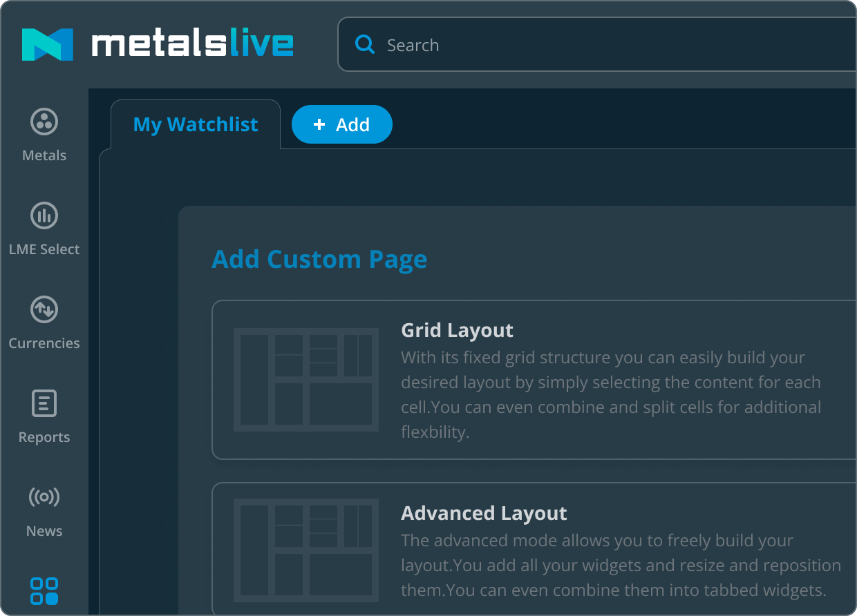Screen dimensions: 857x616
Task: Click the Currencies sidebar icon
Action: 44,309
